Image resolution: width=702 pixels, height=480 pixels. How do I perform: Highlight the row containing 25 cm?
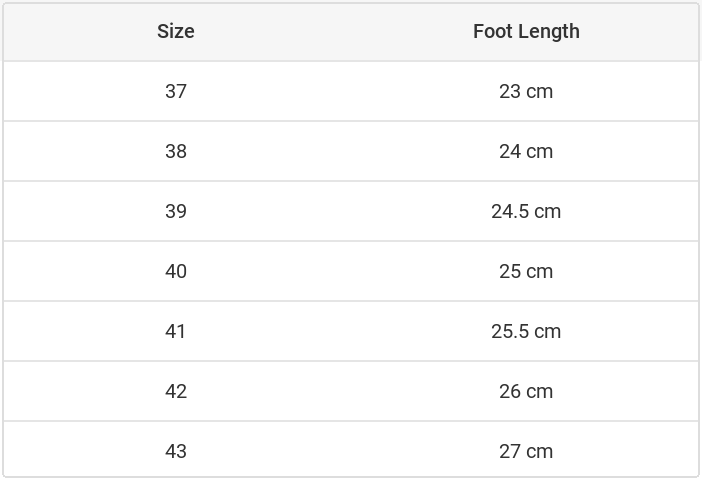click(350, 271)
